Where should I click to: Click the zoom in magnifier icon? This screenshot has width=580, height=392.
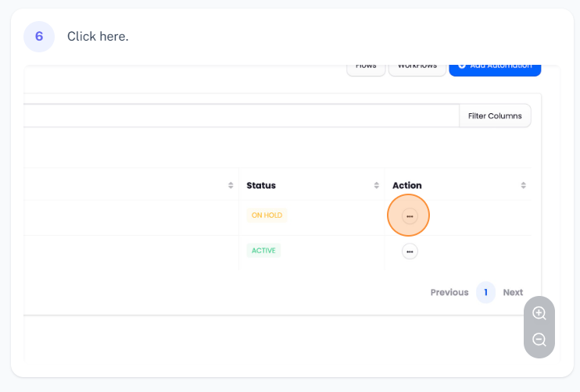coord(539,313)
